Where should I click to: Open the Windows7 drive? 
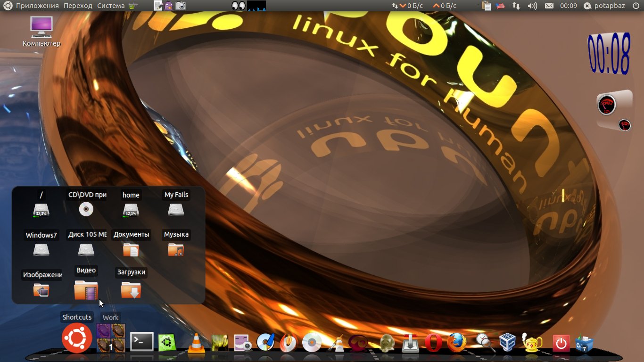click(x=41, y=249)
